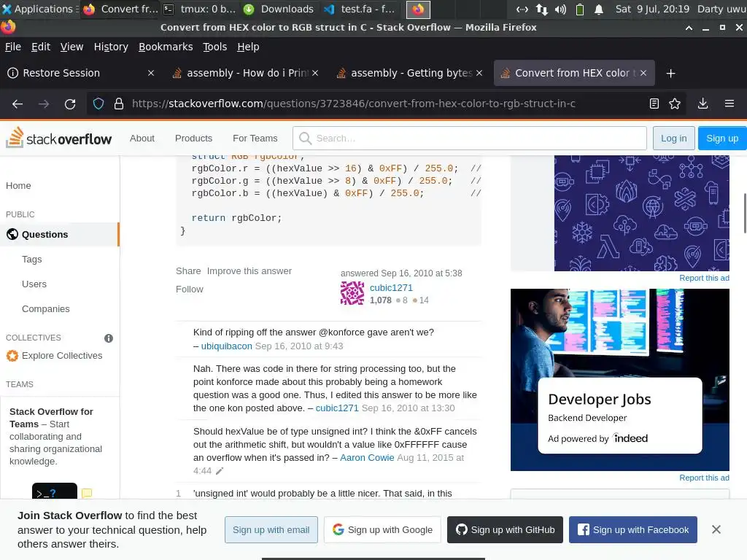The width and height of the screenshot is (747, 560).
Task: Switch to 'assembly - Getting bytes' tab
Action: pyautogui.click(x=409, y=73)
